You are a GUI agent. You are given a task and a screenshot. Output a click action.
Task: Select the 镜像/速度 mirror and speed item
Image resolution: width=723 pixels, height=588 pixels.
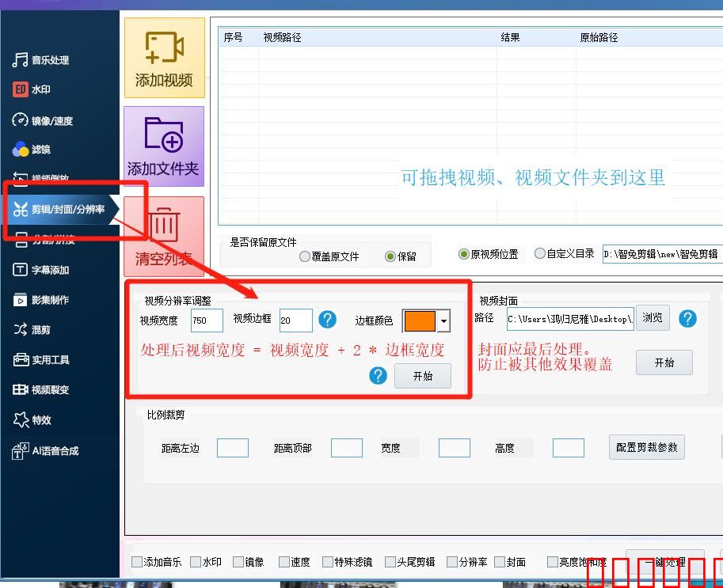pos(43,121)
